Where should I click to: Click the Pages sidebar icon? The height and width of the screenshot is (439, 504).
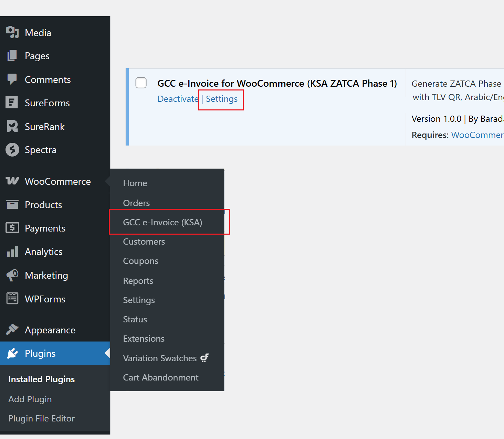[x=12, y=56]
